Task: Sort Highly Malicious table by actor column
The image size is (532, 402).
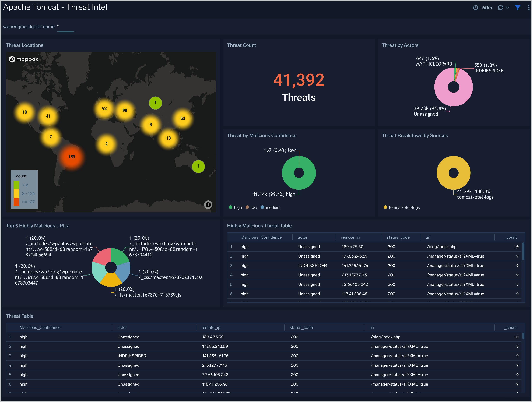Action: pos(302,237)
